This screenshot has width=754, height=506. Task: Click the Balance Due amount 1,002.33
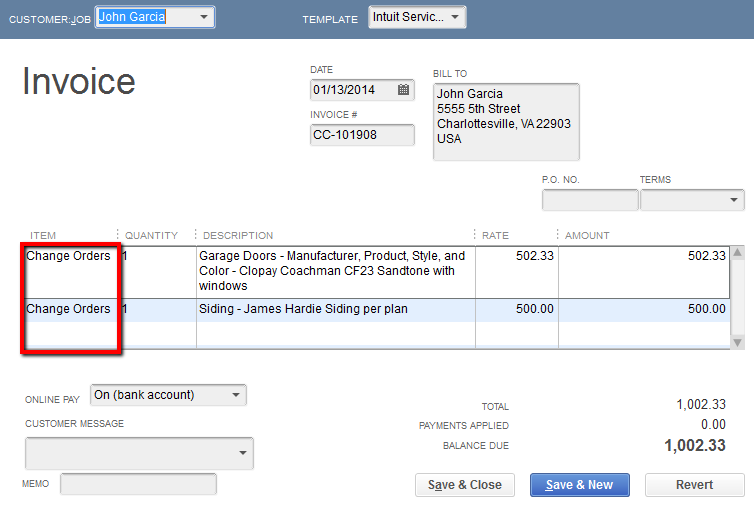tap(695, 445)
